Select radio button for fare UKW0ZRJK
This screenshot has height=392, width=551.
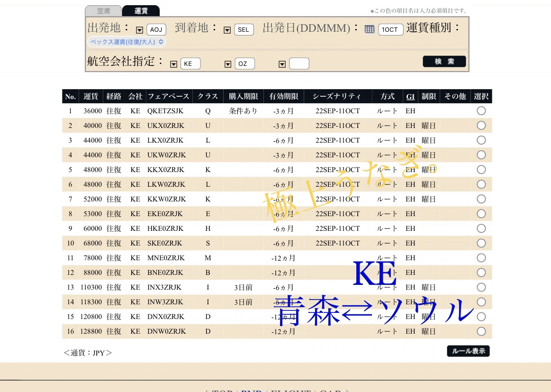coord(481,155)
